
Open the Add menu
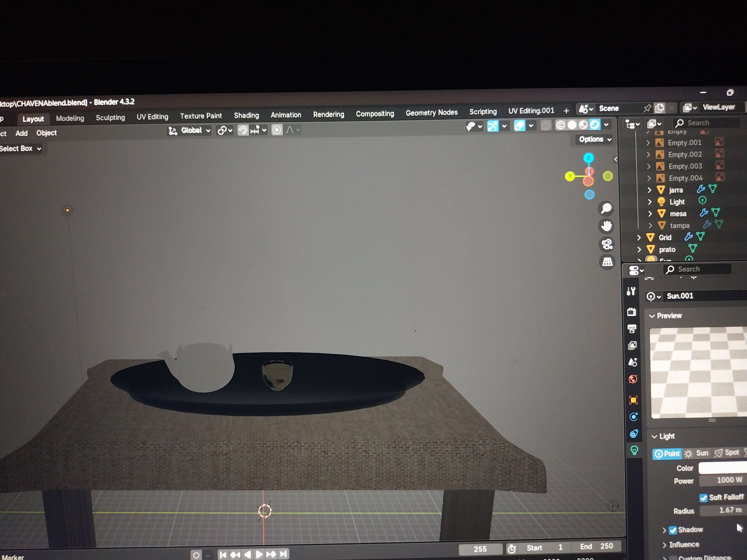[22, 133]
